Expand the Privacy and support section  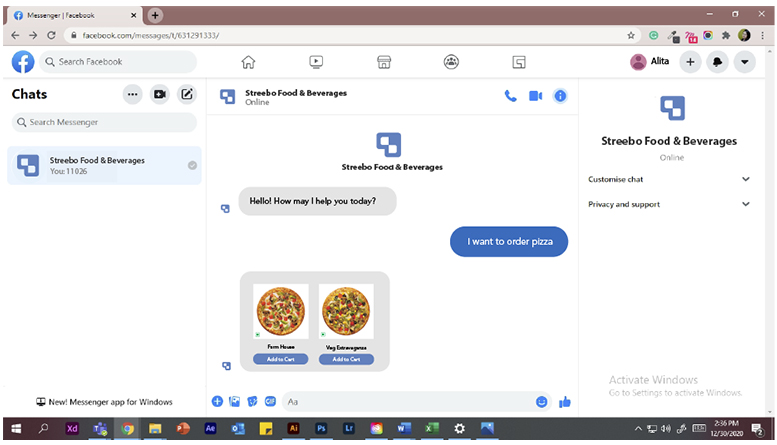[669, 204]
